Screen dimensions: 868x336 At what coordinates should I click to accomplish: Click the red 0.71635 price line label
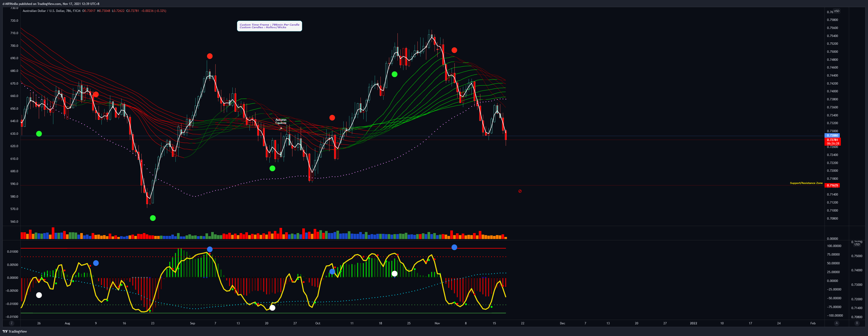coord(832,185)
